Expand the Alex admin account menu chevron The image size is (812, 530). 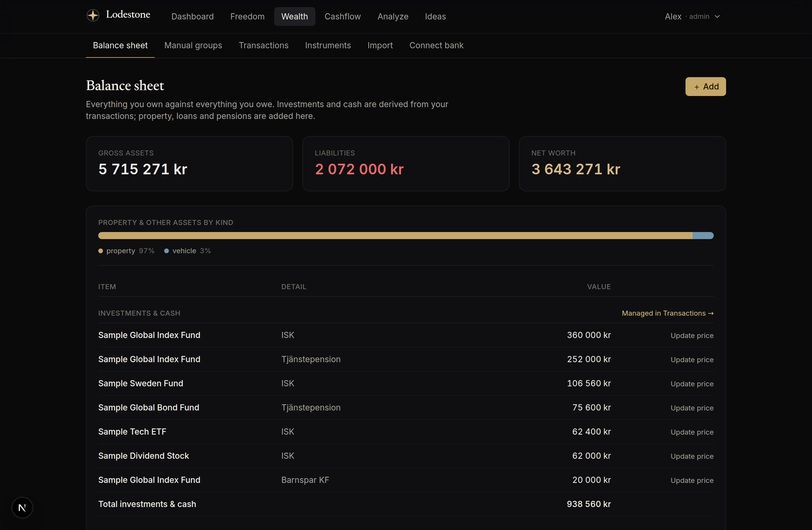coord(717,16)
